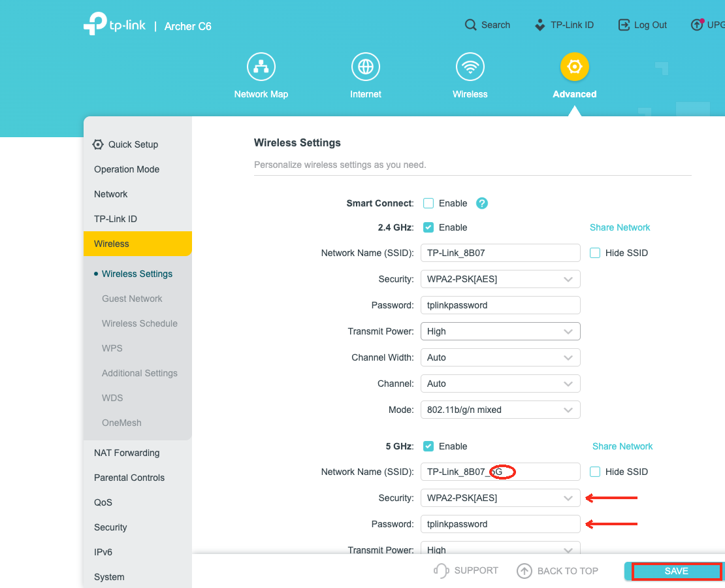The image size is (725, 588).
Task: Open Additional Settings submenu item
Action: (140, 373)
